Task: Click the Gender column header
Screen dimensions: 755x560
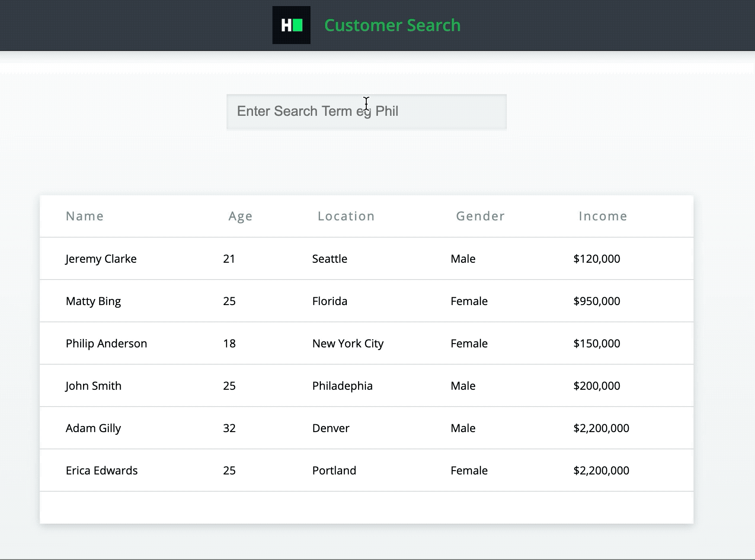Action: [480, 216]
